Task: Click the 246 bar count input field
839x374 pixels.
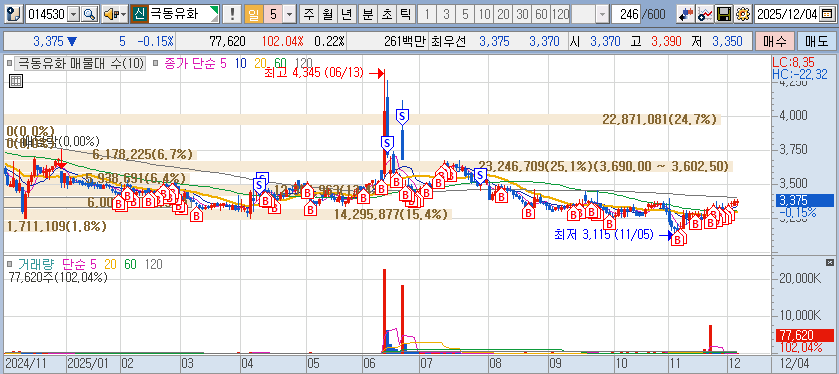Action: (x=626, y=14)
